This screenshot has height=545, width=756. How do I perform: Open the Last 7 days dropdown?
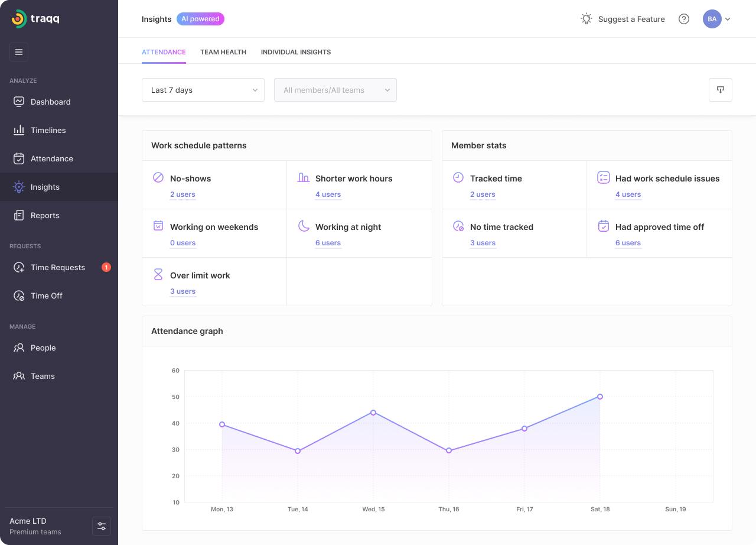coord(203,90)
